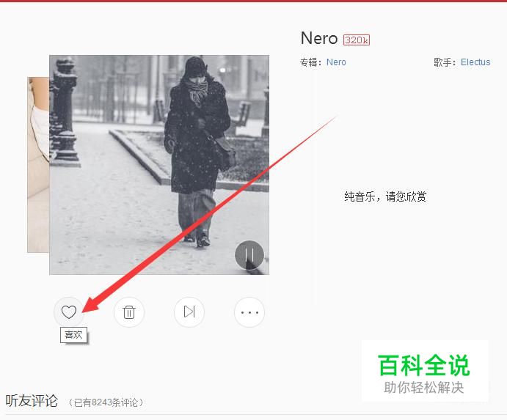Skip to next track
The width and height of the screenshot is (507, 420).
189,312
